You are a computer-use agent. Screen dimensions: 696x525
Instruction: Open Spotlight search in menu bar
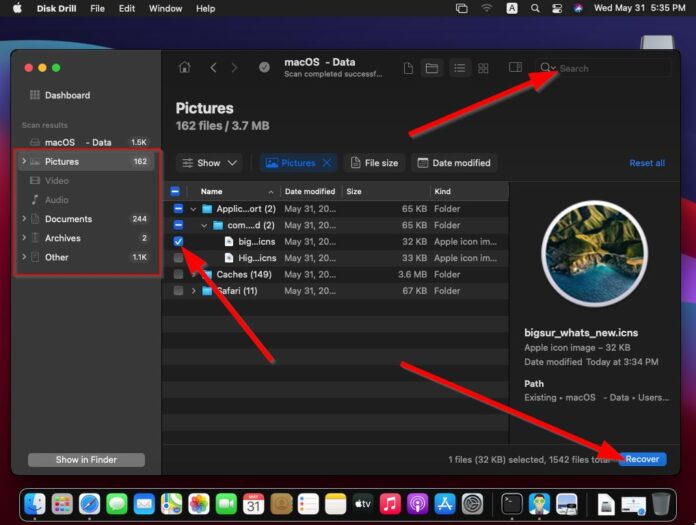point(535,8)
